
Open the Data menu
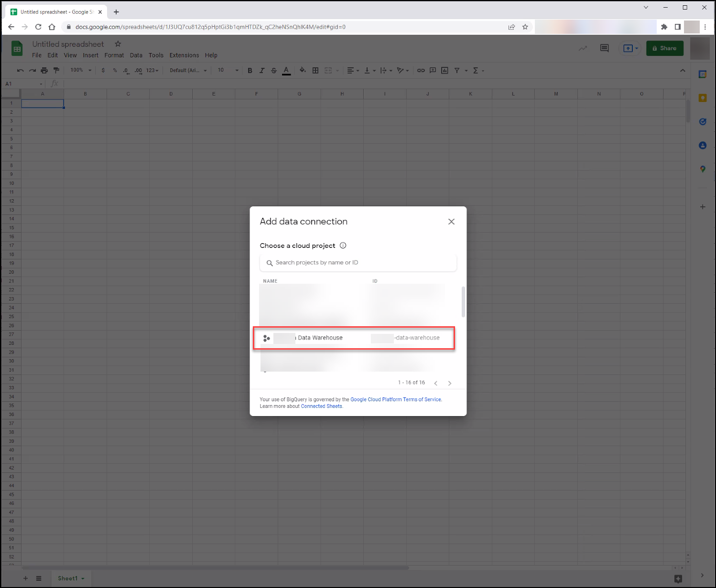point(136,55)
